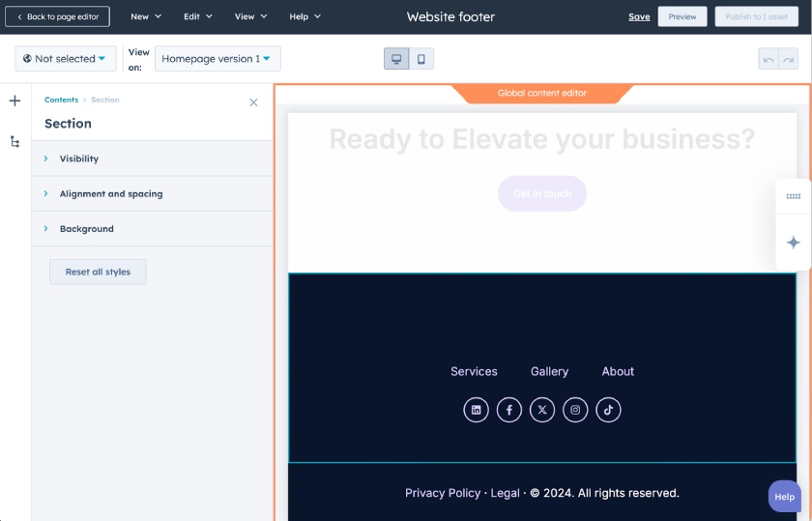
Task: Open the AI sparkle assistant icon
Action: [794, 243]
